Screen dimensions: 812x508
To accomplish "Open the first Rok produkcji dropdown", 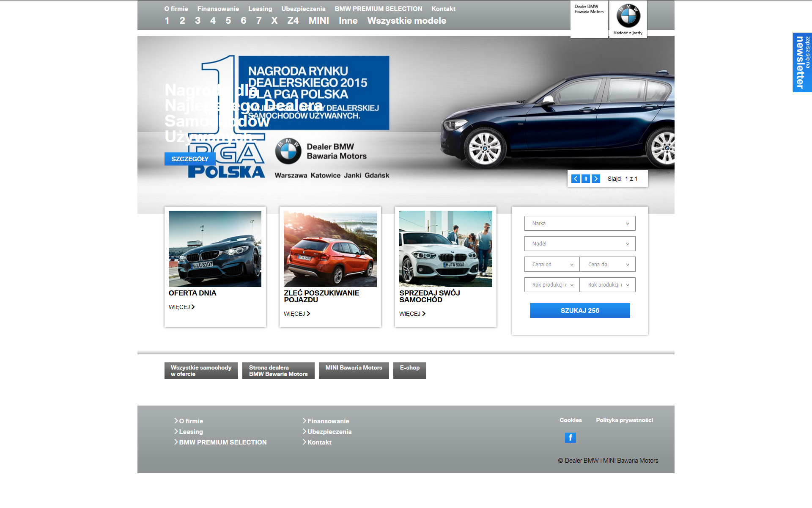I will tap(552, 284).
